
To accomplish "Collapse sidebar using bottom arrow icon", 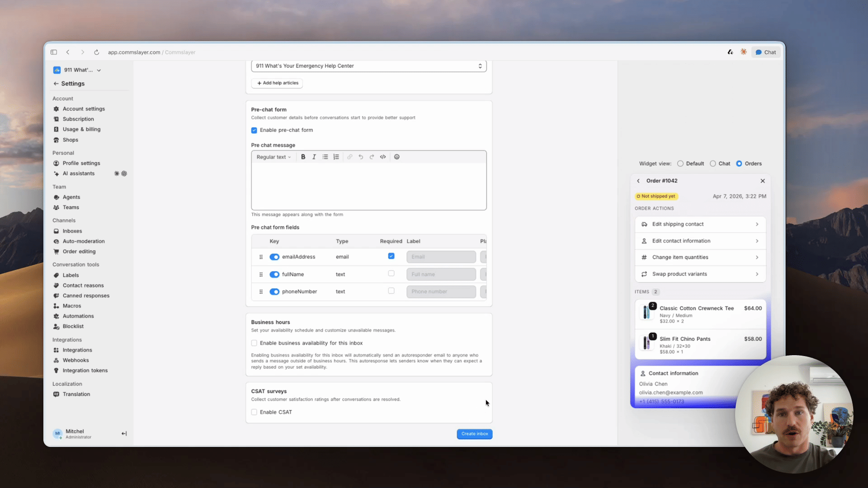I will pyautogui.click(x=124, y=434).
